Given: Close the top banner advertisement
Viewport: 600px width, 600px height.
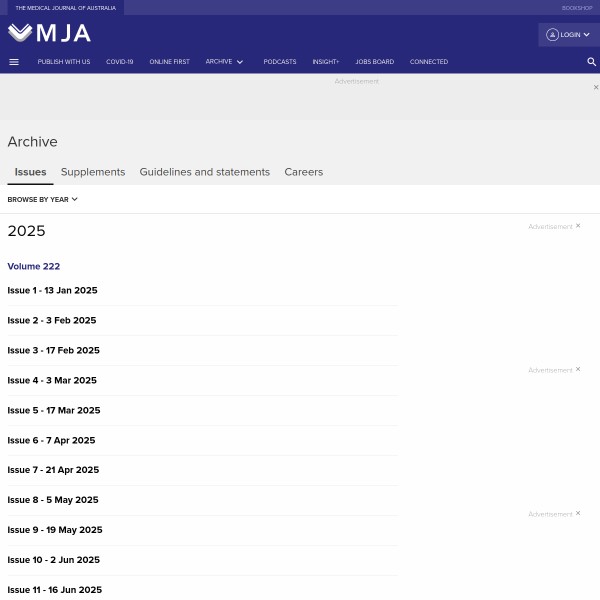Looking at the screenshot, I should (x=596, y=87).
